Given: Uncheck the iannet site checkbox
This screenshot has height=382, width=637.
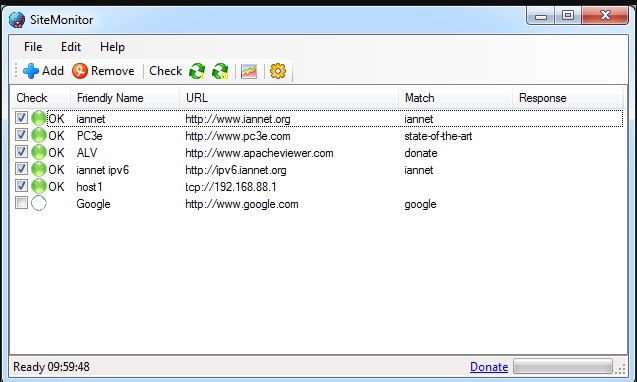Looking at the screenshot, I should click(x=21, y=118).
